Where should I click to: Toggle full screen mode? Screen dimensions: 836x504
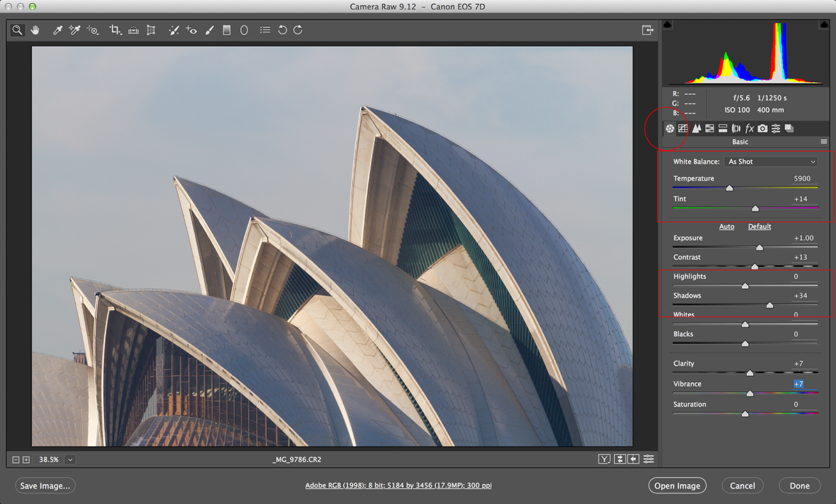[x=647, y=30]
